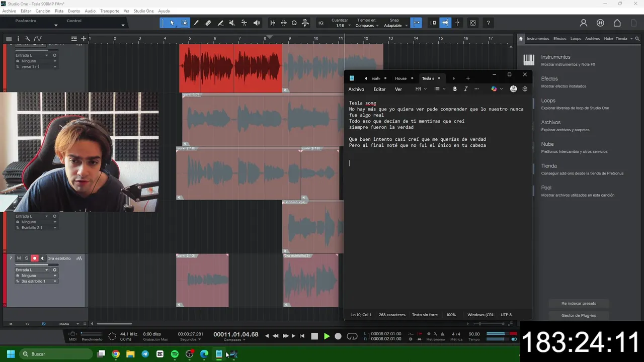This screenshot has height=362, width=644.
Task: Click Gestor de Plug-ins button
Action: click(579, 315)
